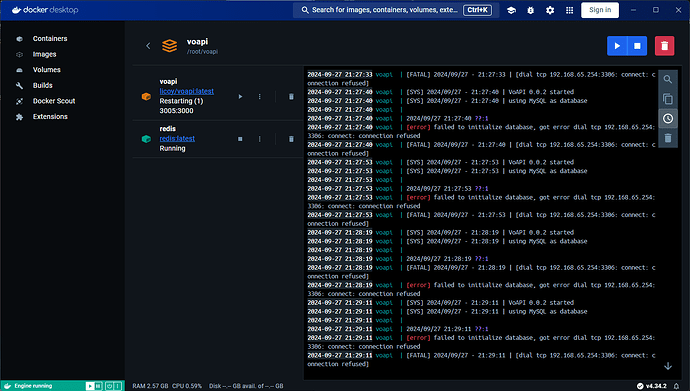Open engine more options in status bar
This screenshot has width=690, height=391.
click(x=117, y=386)
